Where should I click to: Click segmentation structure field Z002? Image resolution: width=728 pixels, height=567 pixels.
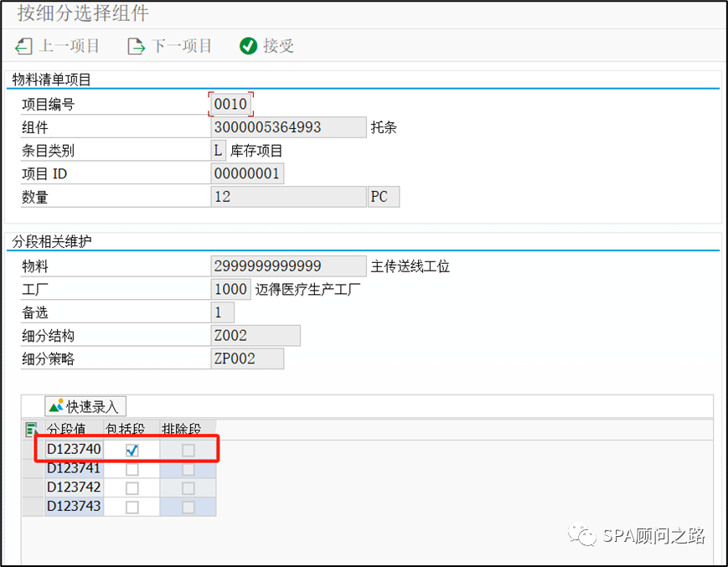256,336
